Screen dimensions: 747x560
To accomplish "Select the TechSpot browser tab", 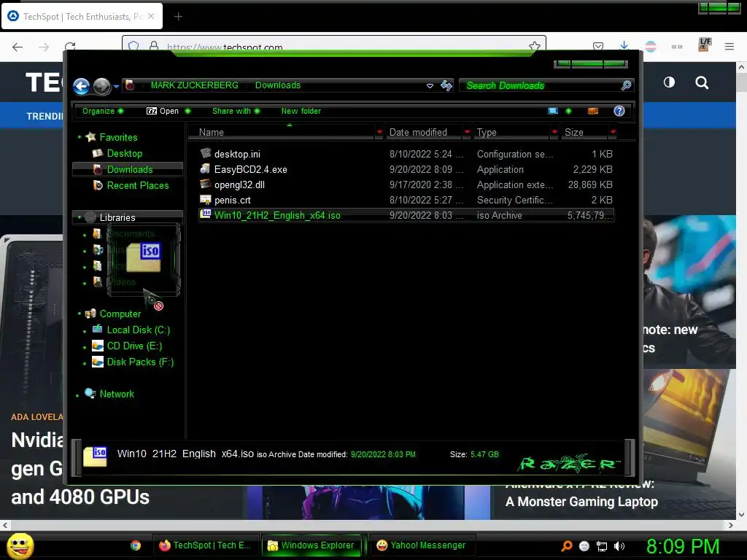I will (82, 16).
